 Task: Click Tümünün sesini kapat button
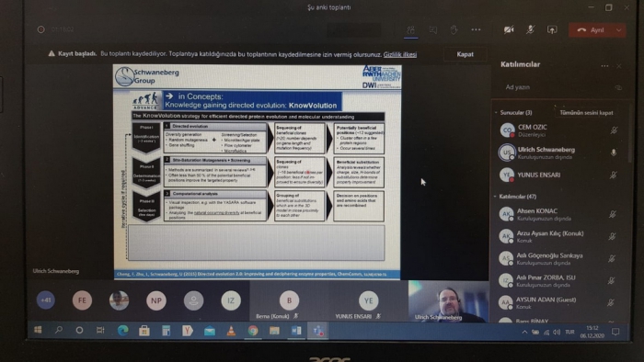[x=586, y=113]
